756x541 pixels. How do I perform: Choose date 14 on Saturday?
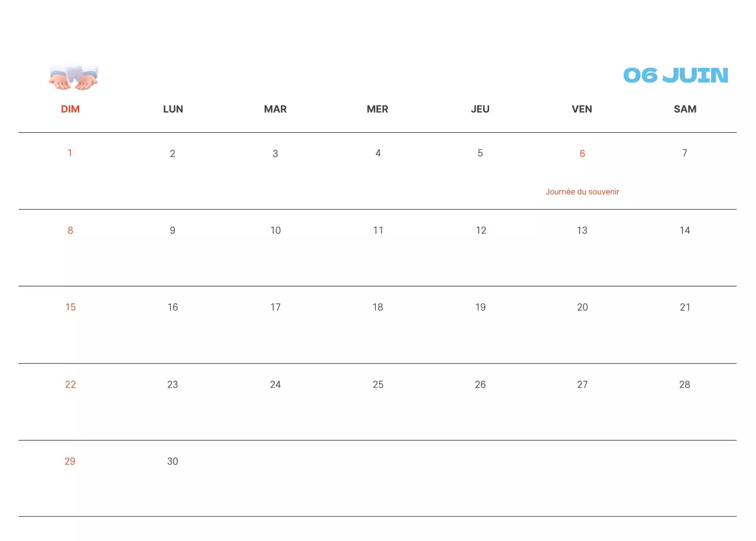coord(685,231)
